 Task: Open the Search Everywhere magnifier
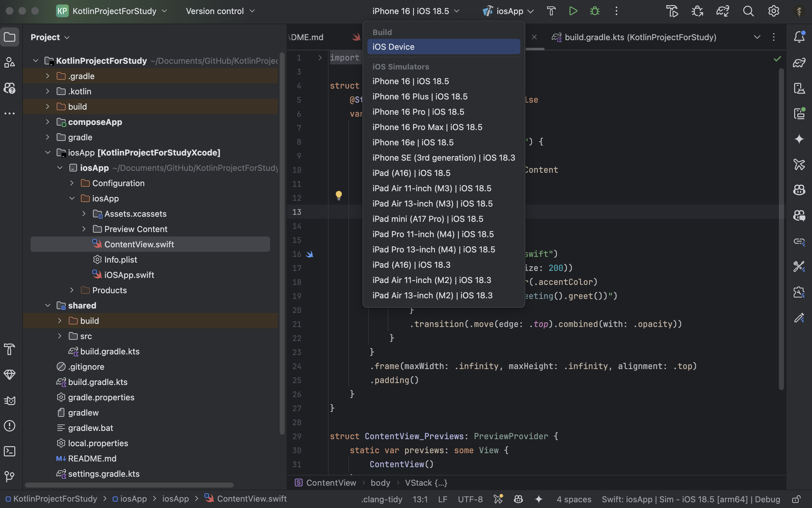748,11
